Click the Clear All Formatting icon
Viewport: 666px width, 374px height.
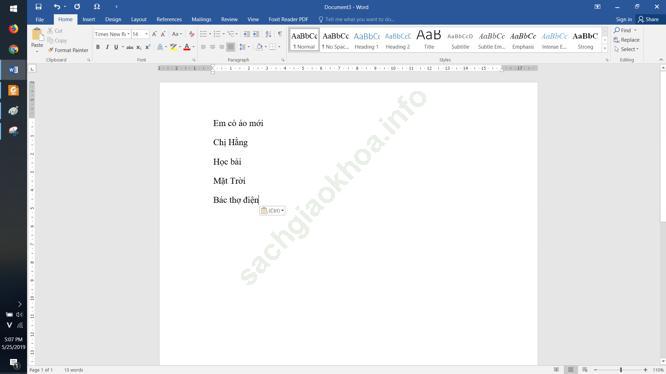(192, 34)
